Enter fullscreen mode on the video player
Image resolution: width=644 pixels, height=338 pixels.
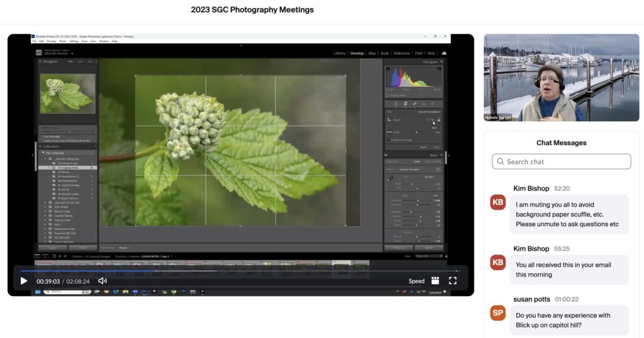click(x=453, y=281)
